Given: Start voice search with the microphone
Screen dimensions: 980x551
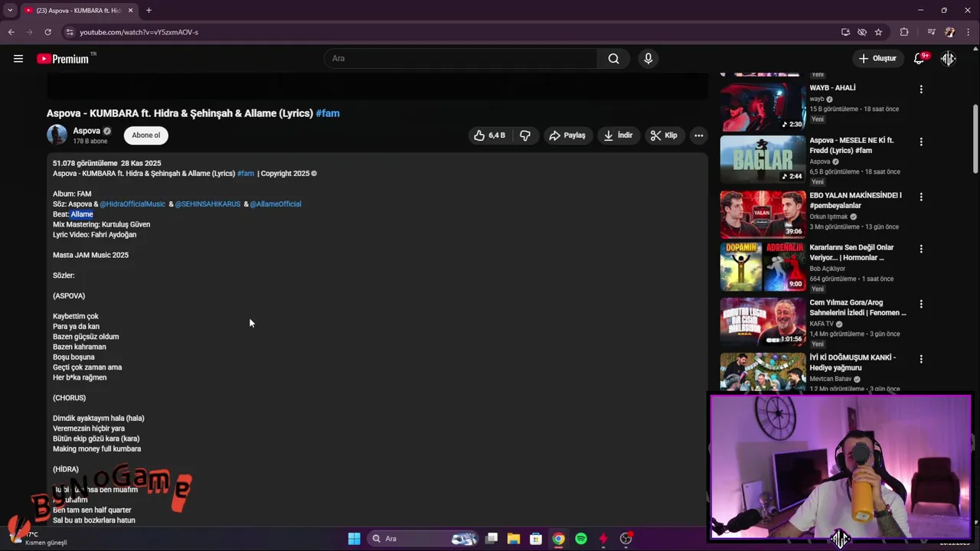Looking at the screenshot, I should [x=648, y=58].
